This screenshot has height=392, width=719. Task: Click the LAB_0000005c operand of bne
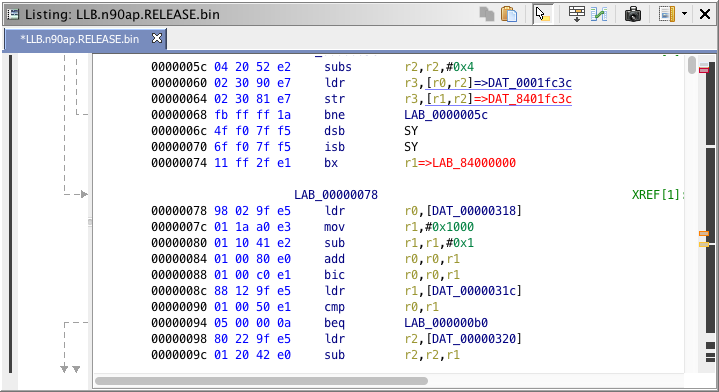point(446,115)
